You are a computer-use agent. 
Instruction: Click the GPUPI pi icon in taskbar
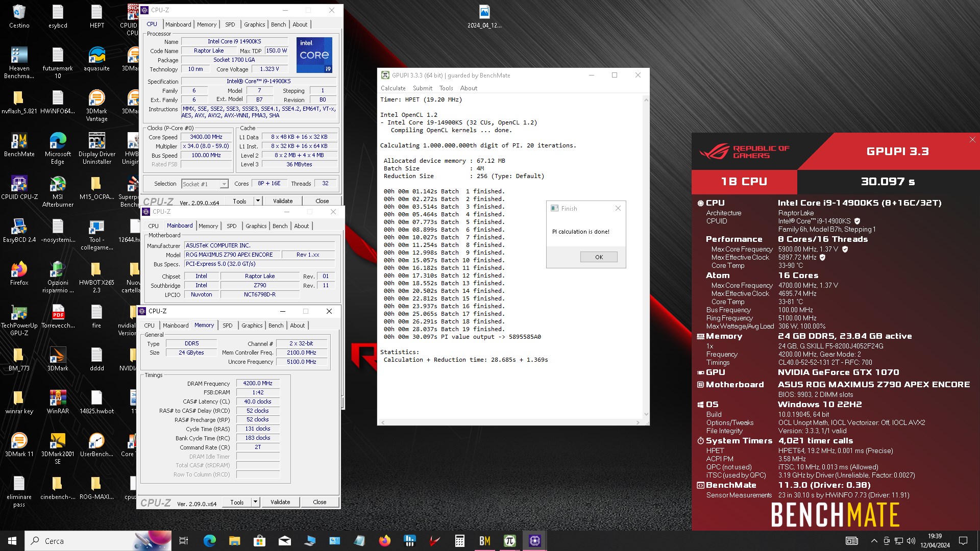509,541
